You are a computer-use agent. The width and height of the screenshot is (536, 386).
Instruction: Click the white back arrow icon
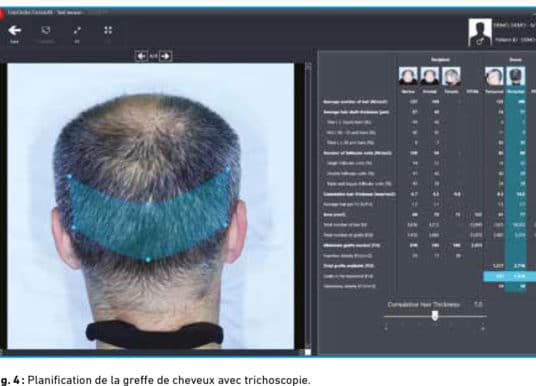(x=15, y=30)
